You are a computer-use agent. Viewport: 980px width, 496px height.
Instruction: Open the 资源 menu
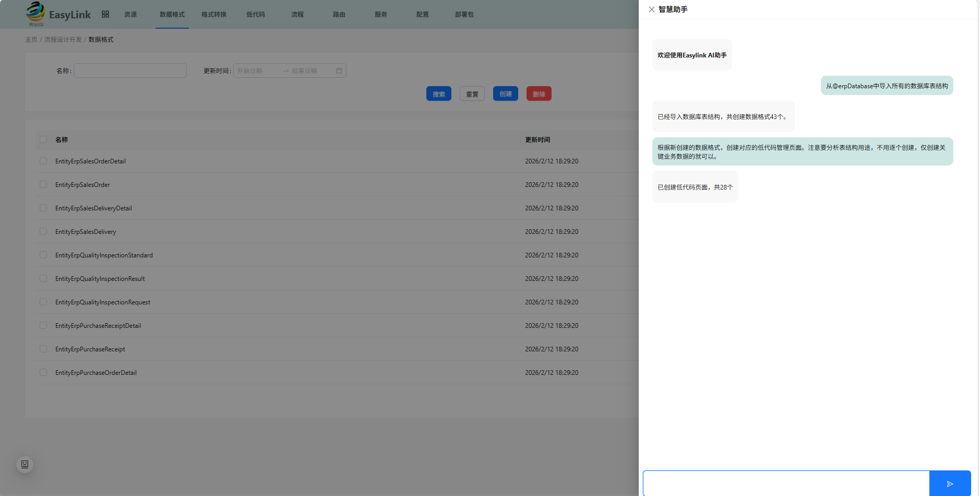tap(130, 15)
